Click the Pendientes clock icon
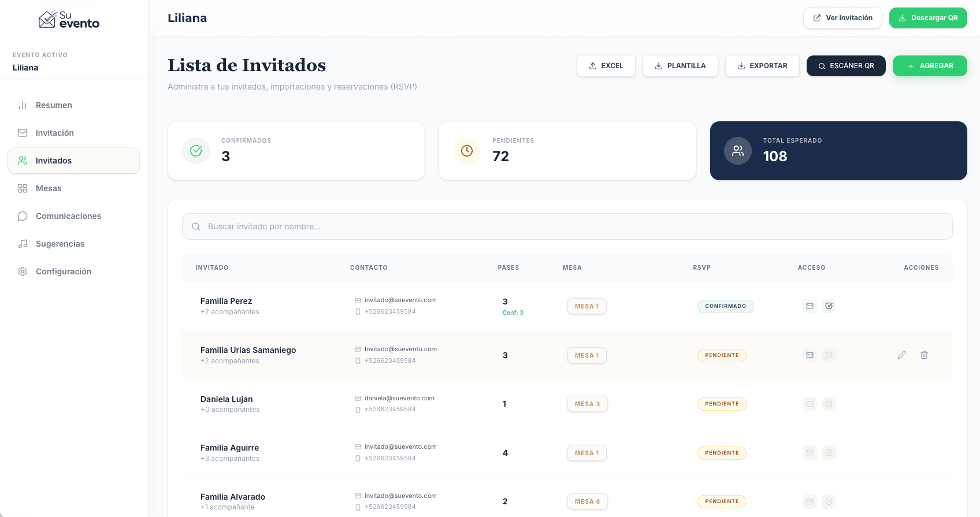The height and width of the screenshot is (517, 980). point(467,151)
